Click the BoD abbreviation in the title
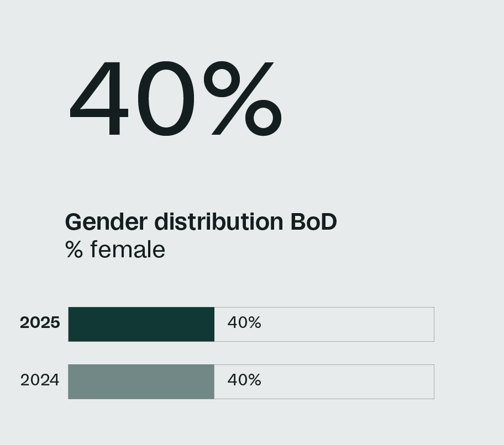 313,222
